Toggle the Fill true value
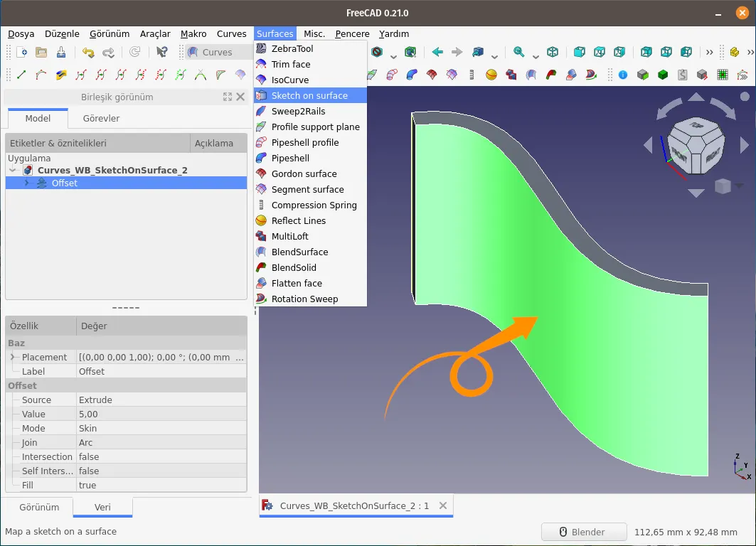Viewport: 756px width, 546px height. click(161, 485)
